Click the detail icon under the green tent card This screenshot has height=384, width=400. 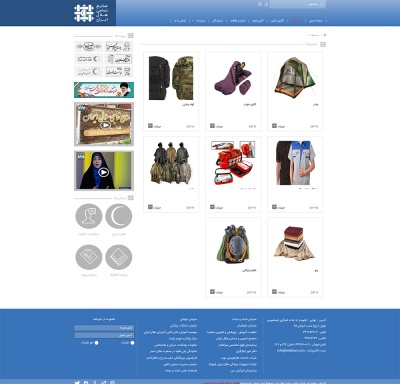click(x=274, y=126)
